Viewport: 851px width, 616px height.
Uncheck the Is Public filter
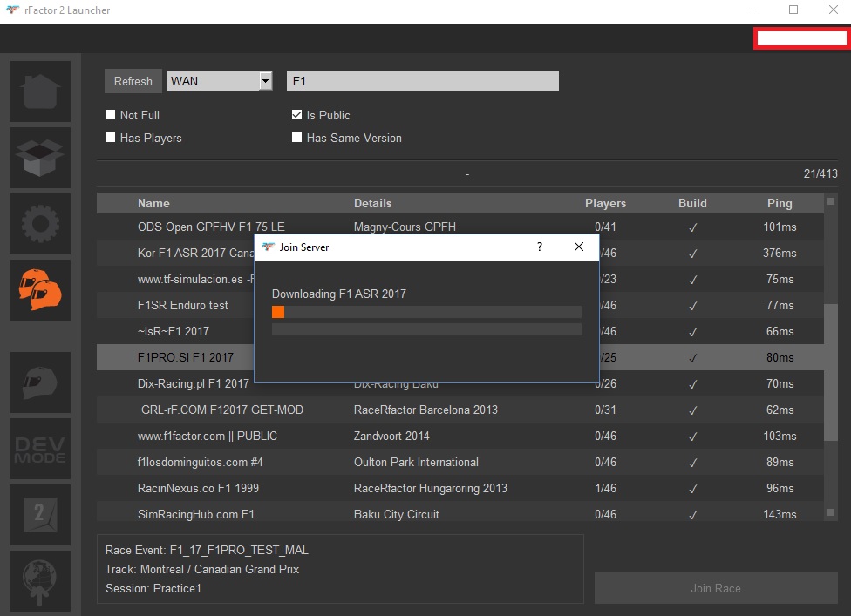[x=297, y=115]
